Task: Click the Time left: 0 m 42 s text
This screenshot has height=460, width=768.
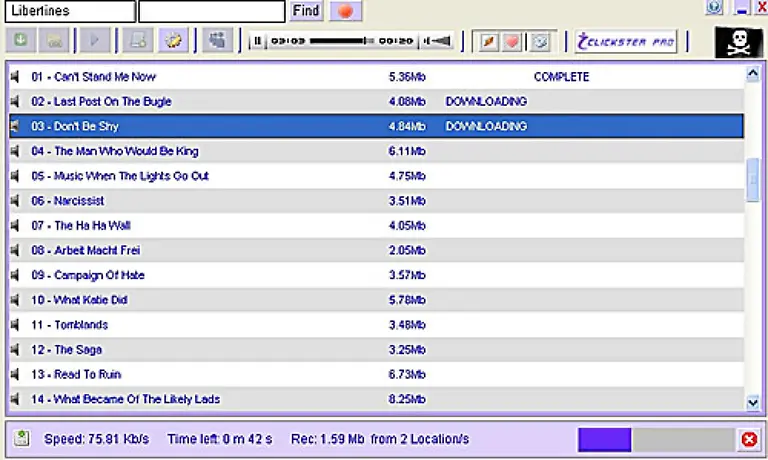Action: tap(219, 439)
